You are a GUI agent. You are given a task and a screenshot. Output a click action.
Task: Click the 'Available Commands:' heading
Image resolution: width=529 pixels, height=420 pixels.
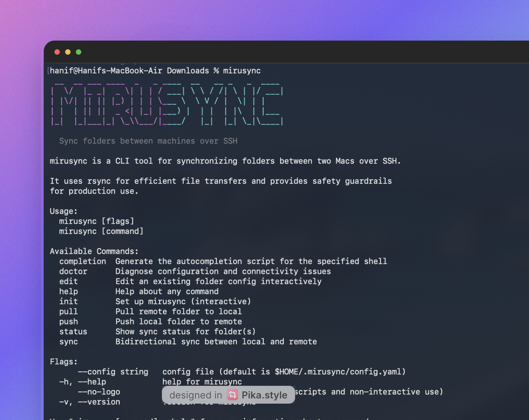pyautogui.click(x=94, y=251)
